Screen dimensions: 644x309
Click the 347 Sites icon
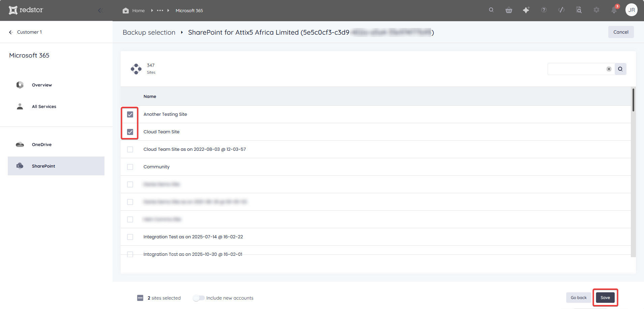pyautogui.click(x=136, y=69)
